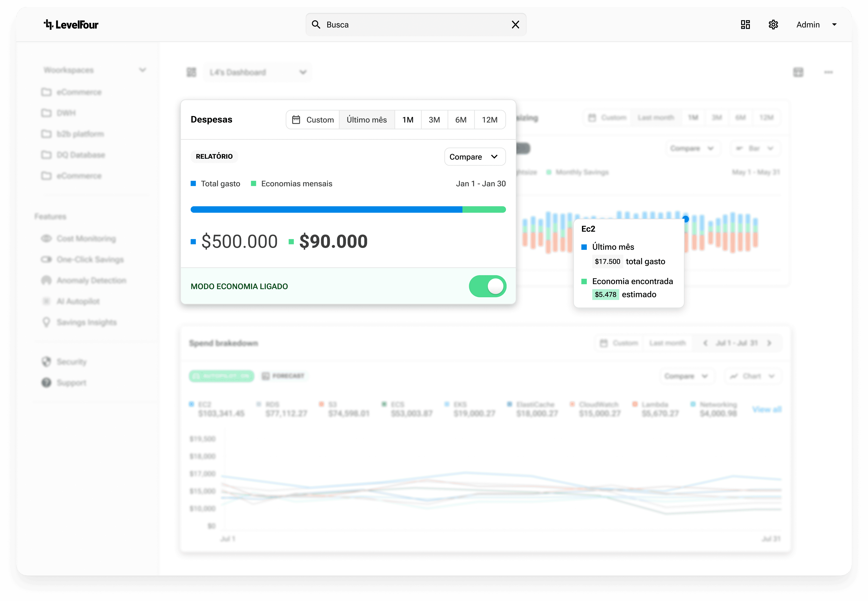This screenshot has width=868, height=601.
Task: Select the 1M range tab
Action: click(x=408, y=120)
